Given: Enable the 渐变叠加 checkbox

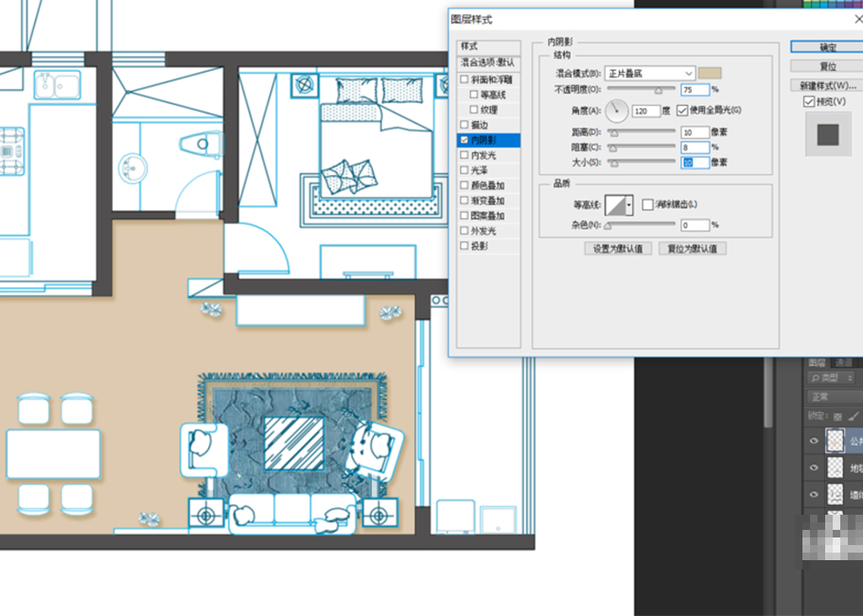Looking at the screenshot, I should (x=465, y=201).
